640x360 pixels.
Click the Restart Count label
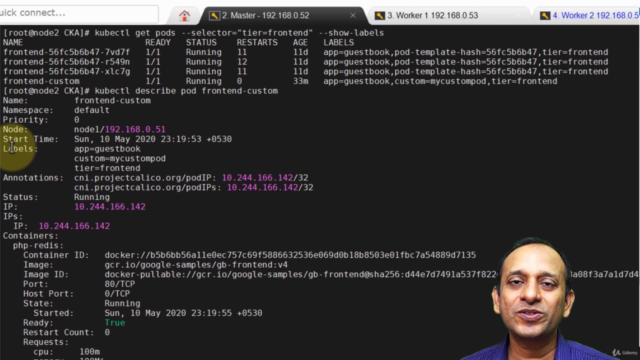[x=59, y=332]
